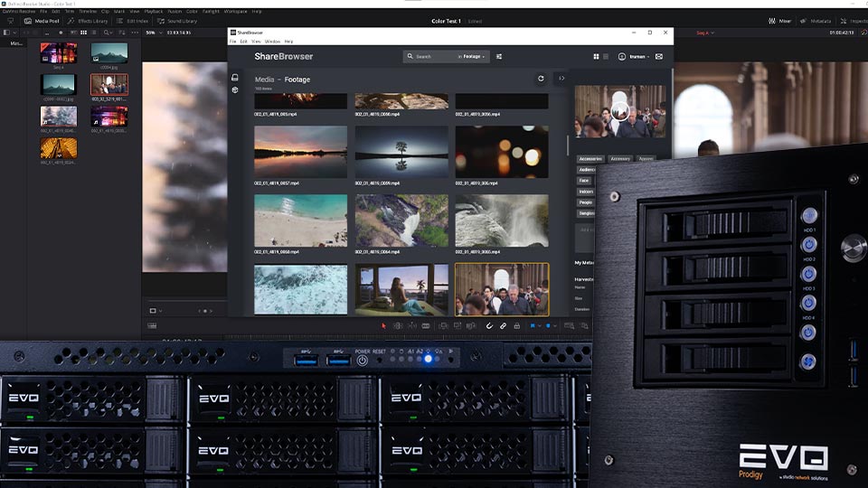Open ShareBrowser Window menu
868x488 pixels.
pos(272,42)
